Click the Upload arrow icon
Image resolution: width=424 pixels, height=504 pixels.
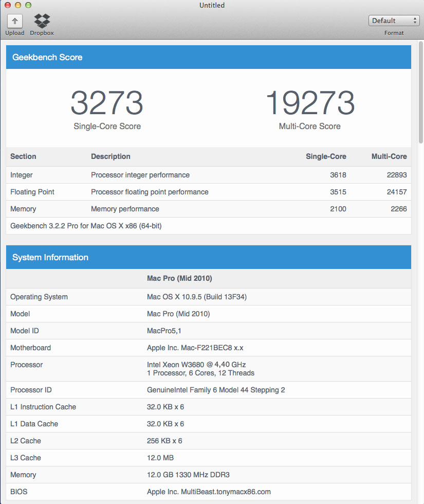pos(15,21)
